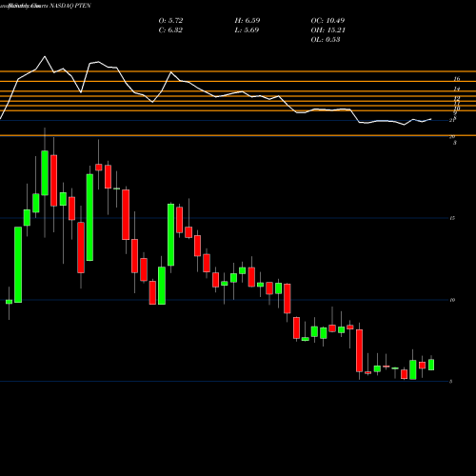Viewport: 476px width, 476px height.
Task: Click the close price value C: 6.32
Action: 170,30
